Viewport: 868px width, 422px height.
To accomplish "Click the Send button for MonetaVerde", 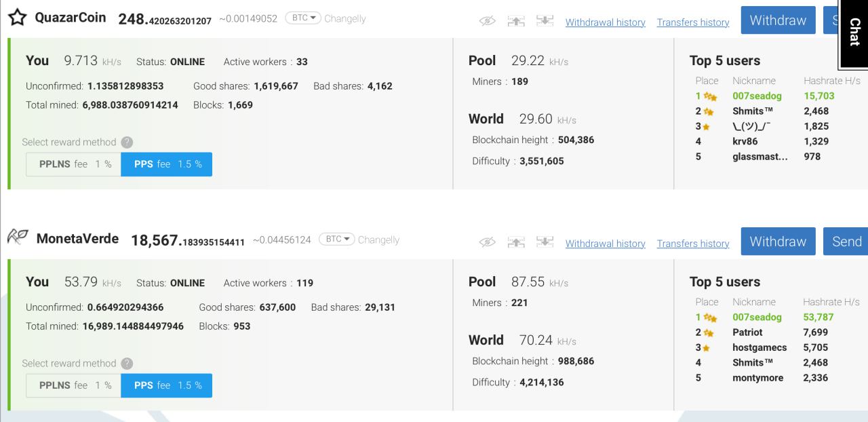I will point(846,242).
